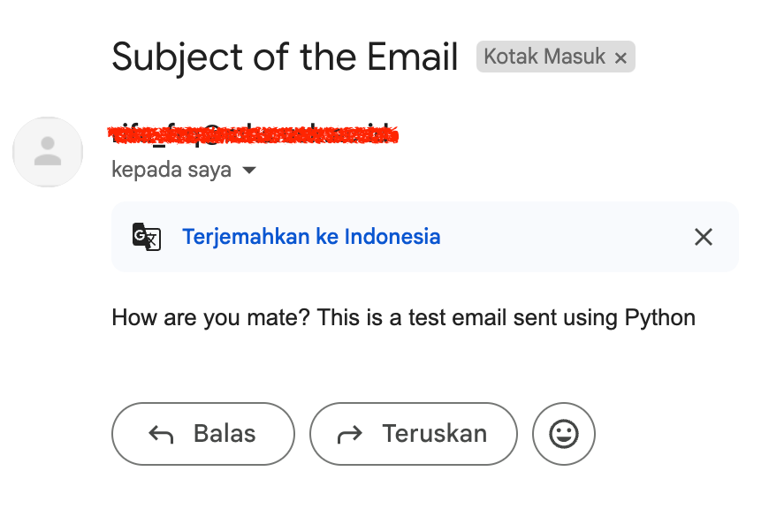This screenshot has height=532, width=769.
Task: Expand recipient details arrow beside kepada saya
Action: [x=249, y=171]
